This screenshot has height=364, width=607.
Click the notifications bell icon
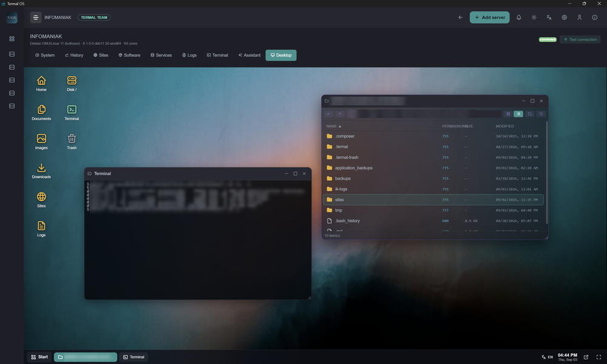(519, 18)
